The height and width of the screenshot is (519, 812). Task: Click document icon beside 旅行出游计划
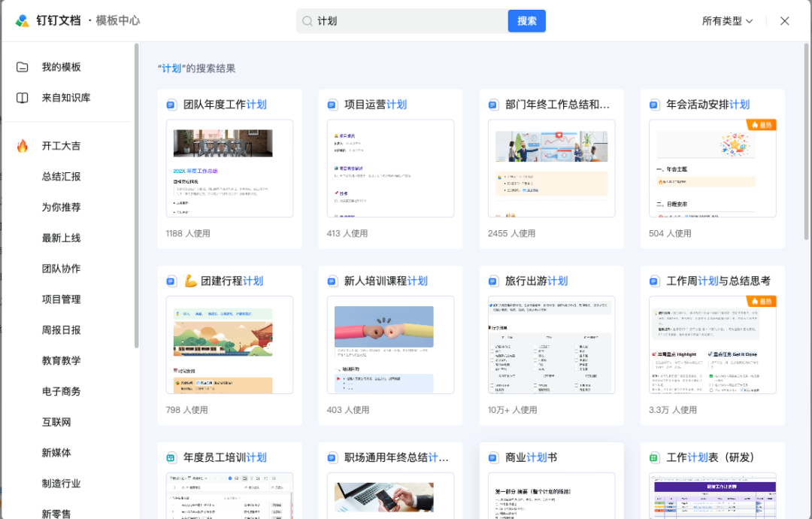[493, 281]
